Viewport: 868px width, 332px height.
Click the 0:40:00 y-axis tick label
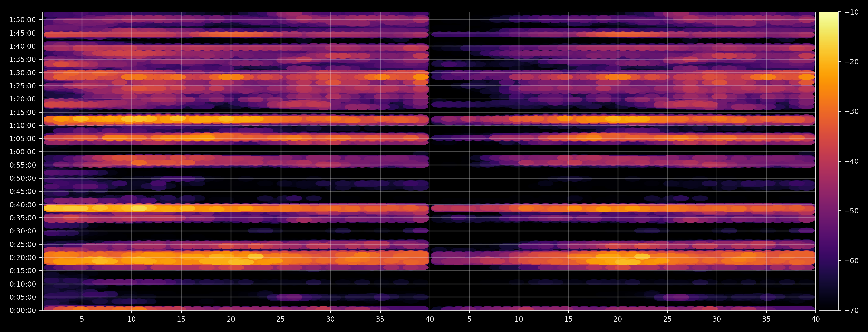(x=23, y=205)
